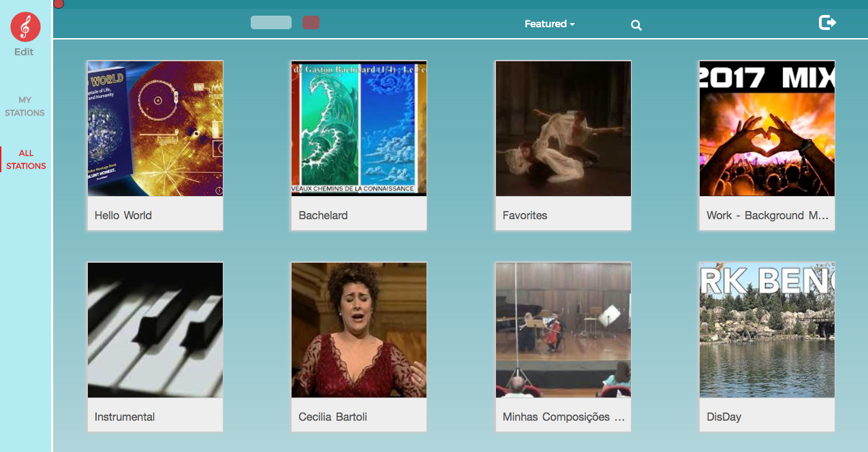
Task: Open the search via the magnifier icon
Action: click(x=636, y=25)
